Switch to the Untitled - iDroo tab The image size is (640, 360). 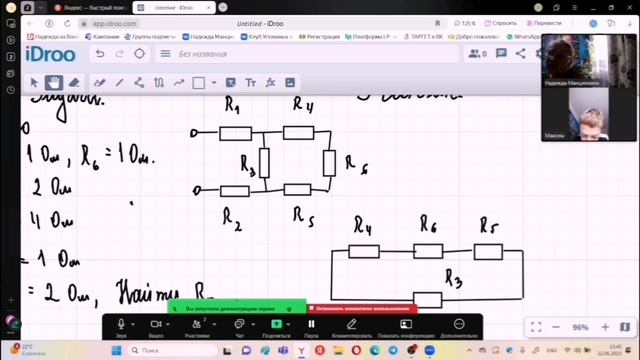[x=174, y=8]
